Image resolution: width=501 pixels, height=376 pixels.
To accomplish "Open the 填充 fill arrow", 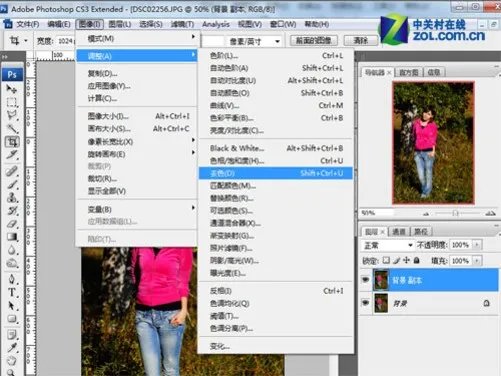I will 477,261.
